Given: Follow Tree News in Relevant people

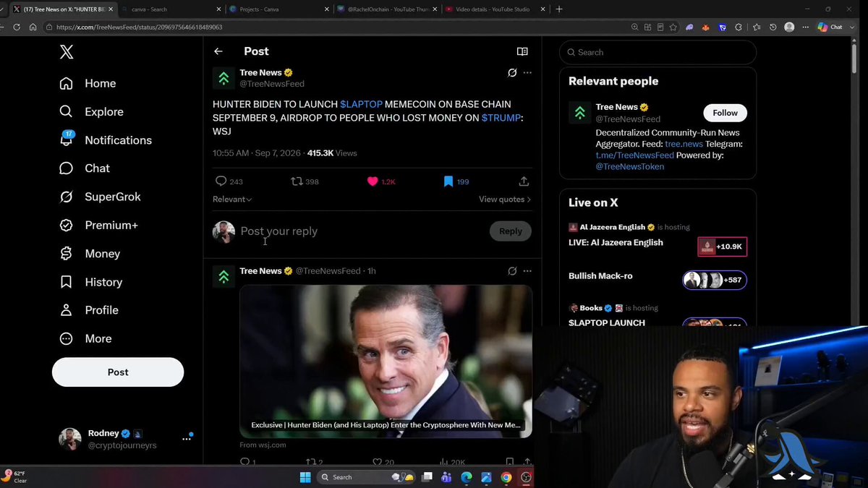Looking at the screenshot, I should click(725, 113).
